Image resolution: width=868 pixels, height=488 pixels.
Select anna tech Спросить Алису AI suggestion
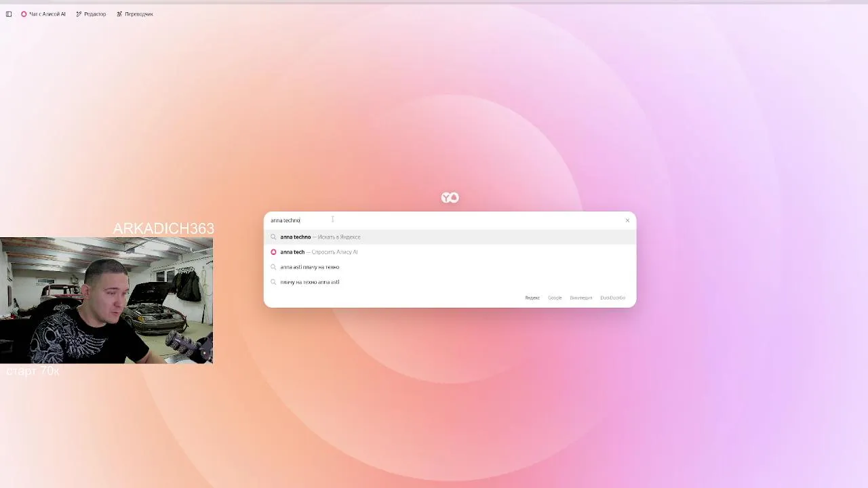(x=450, y=252)
